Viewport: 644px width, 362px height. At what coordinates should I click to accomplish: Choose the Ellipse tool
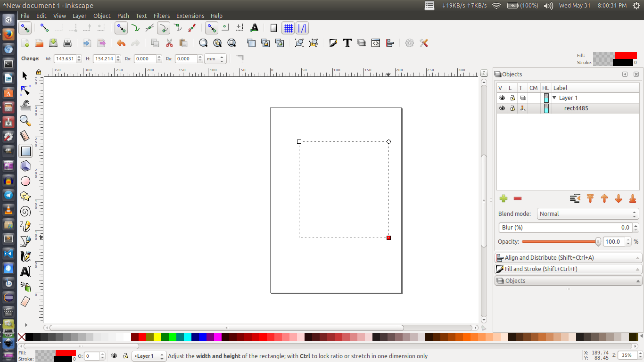coord(25,181)
